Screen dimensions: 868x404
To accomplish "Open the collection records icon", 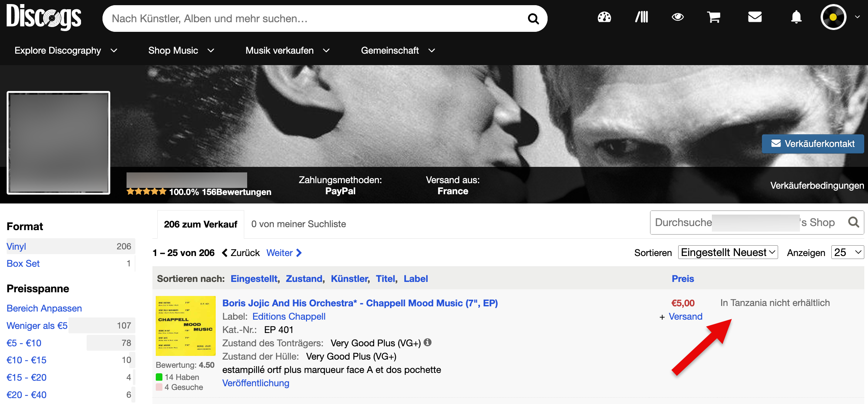I will point(642,17).
